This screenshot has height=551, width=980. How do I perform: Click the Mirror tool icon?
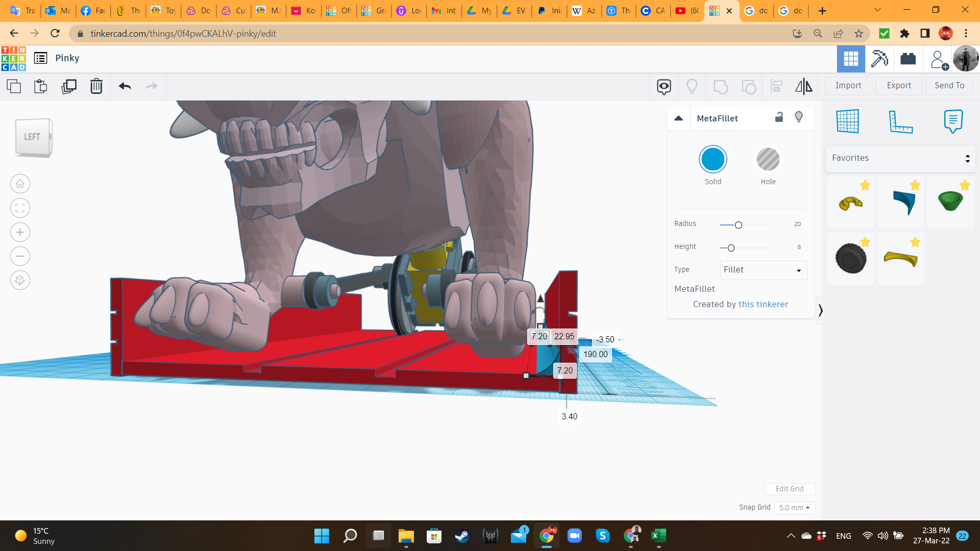[803, 86]
